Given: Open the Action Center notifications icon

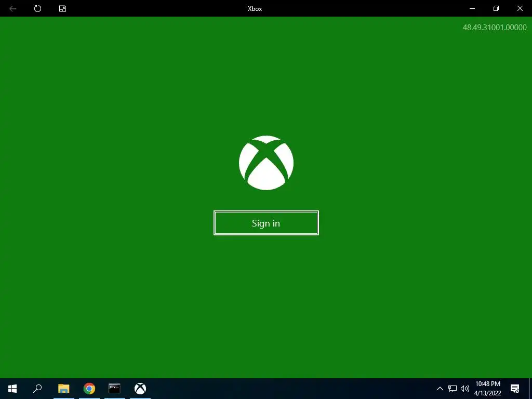Looking at the screenshot, I should click(515, 389).
